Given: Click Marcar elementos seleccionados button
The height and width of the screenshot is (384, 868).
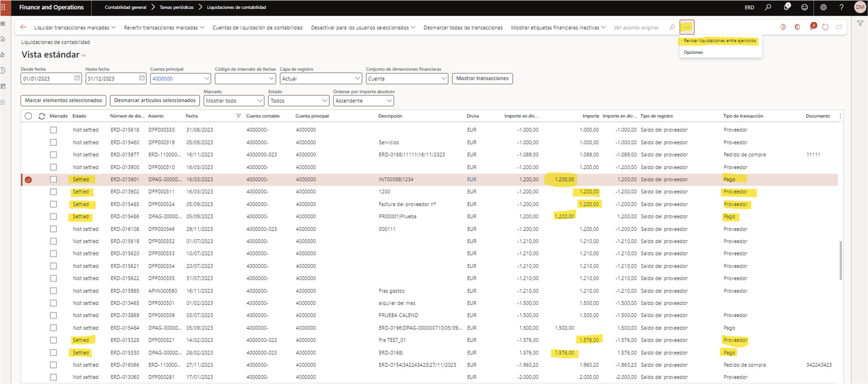Looking at the screenshot, I should click(63, 100).
